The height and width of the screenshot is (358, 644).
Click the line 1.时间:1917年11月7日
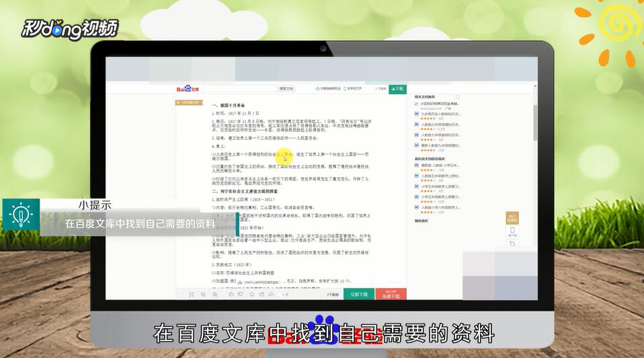pyautogui.click(x=235, y=114)
